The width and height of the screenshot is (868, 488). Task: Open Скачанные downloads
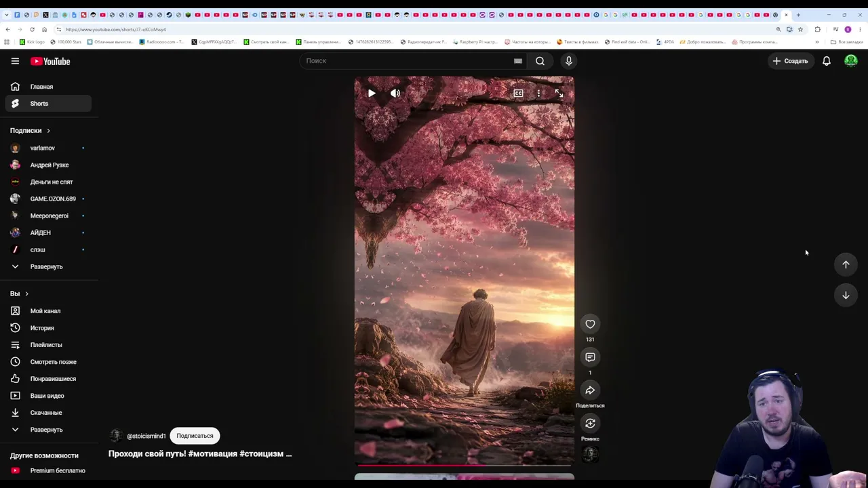[x=47, y=413]
